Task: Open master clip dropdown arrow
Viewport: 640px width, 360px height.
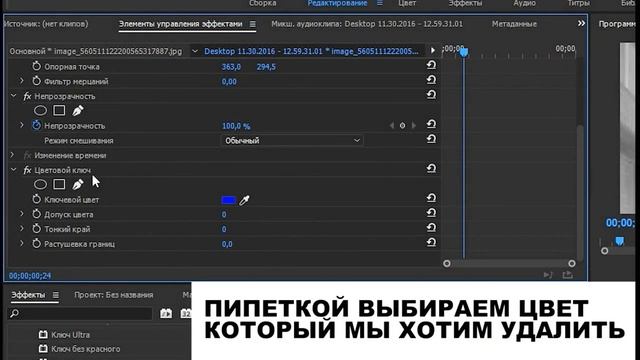Action: pos(195,51)
